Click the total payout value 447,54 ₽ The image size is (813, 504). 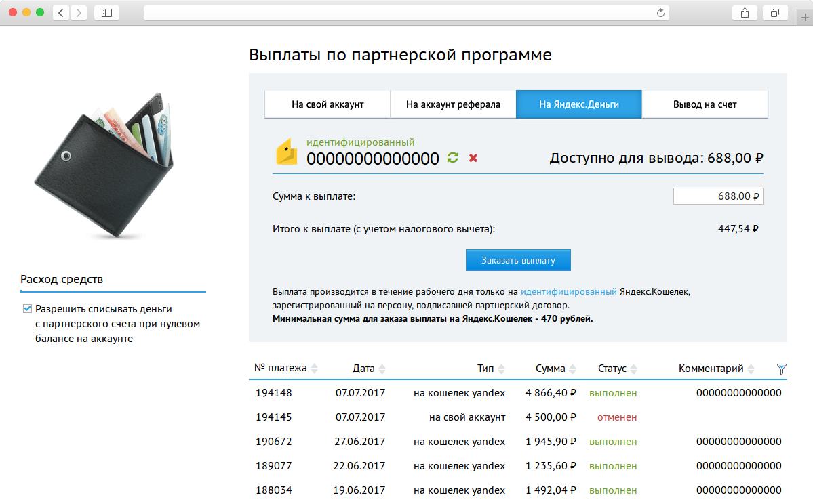click(738, 228)
